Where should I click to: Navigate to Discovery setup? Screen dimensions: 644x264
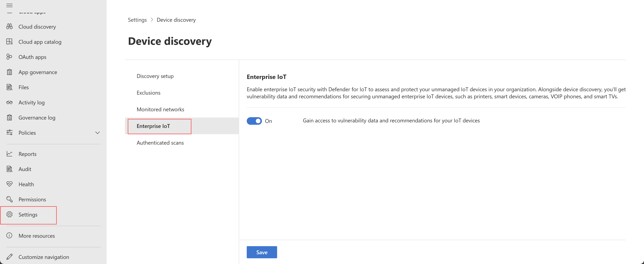point(155,76)
